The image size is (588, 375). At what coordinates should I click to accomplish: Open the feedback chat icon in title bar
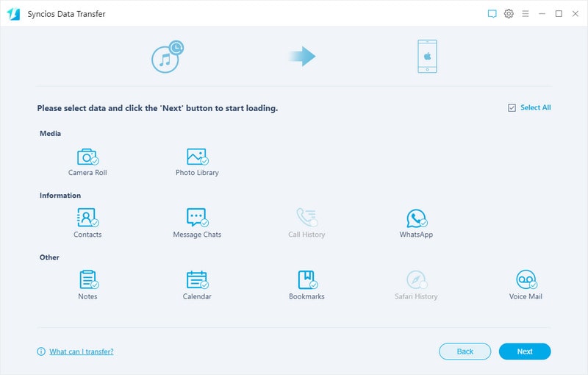[492, 14]
